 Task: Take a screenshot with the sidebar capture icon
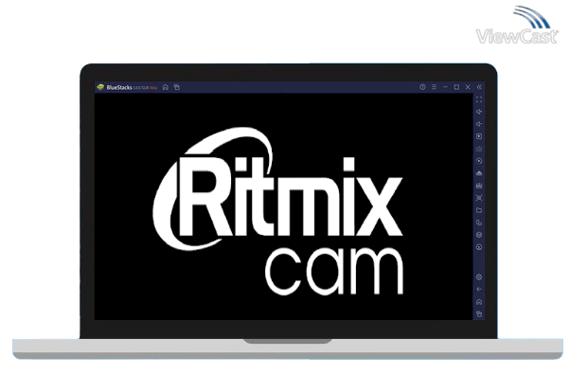click(479, 198)
